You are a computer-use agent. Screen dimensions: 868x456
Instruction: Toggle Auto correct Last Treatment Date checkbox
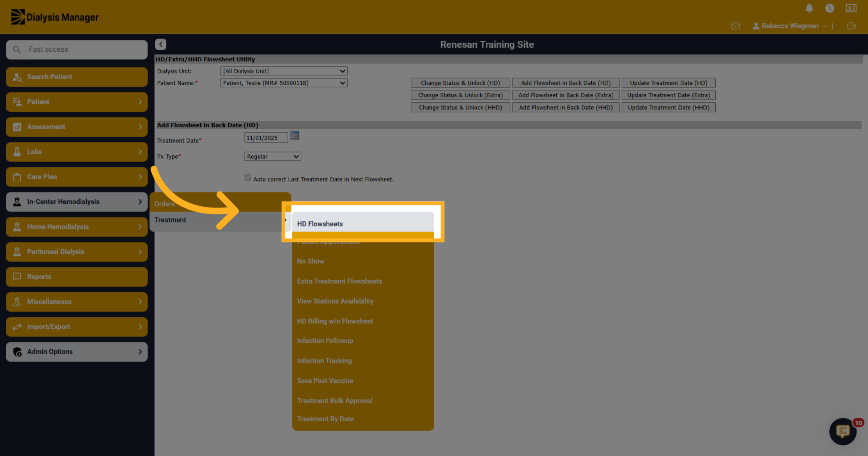[x=248, y=177]
